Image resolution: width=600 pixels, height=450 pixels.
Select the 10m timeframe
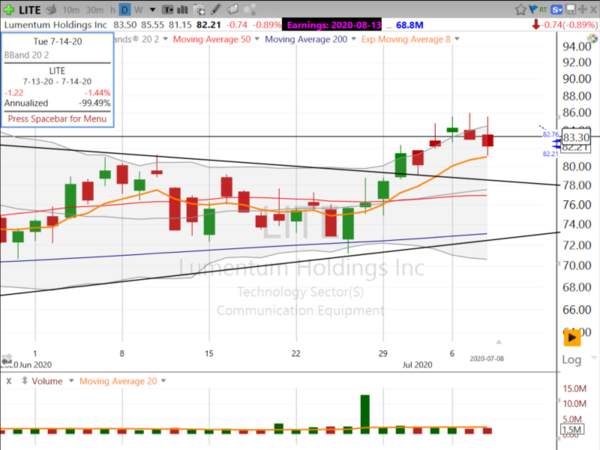[x=72, y=7]
